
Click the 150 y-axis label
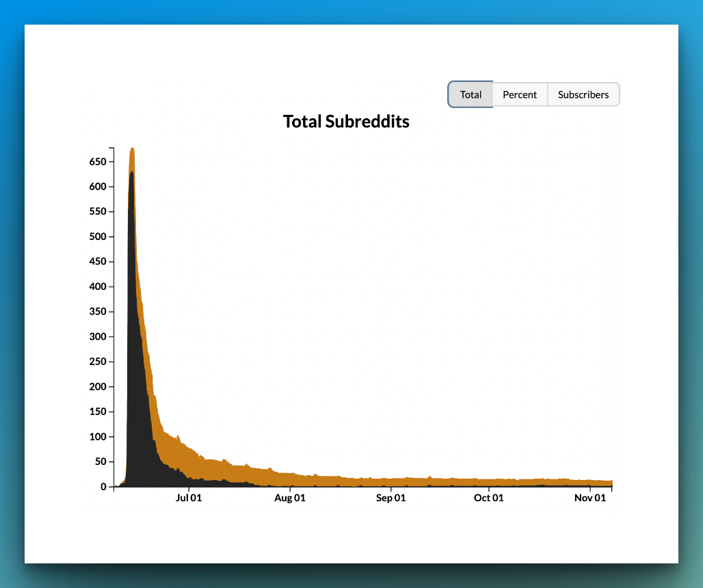[x=98, y=412]
